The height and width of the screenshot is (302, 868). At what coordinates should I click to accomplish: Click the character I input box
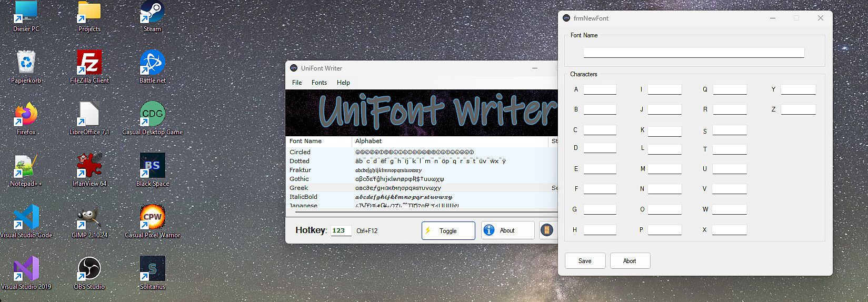(x=664, y=89)
